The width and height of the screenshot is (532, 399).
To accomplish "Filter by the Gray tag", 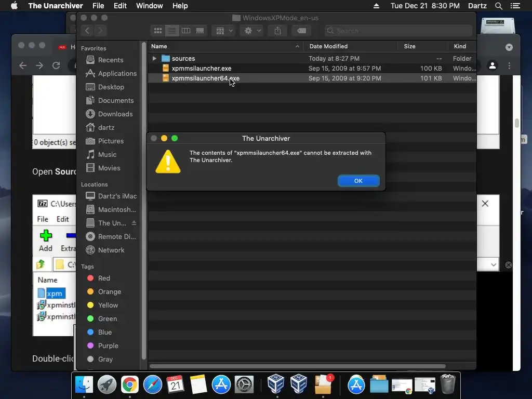I will pyautogui.click(x=100, y=360).
